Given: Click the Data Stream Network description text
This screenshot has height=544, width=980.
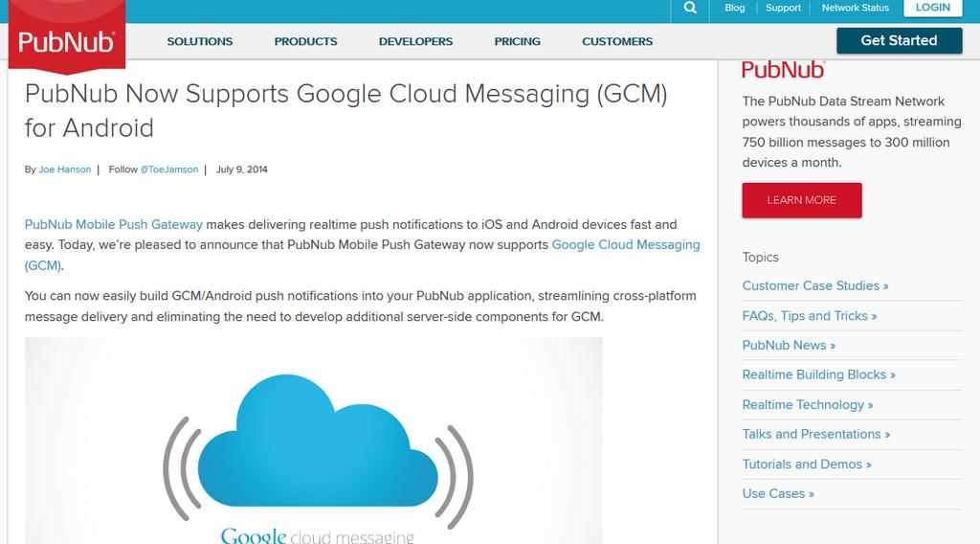Looking at the screenshot, I should 851,132.
